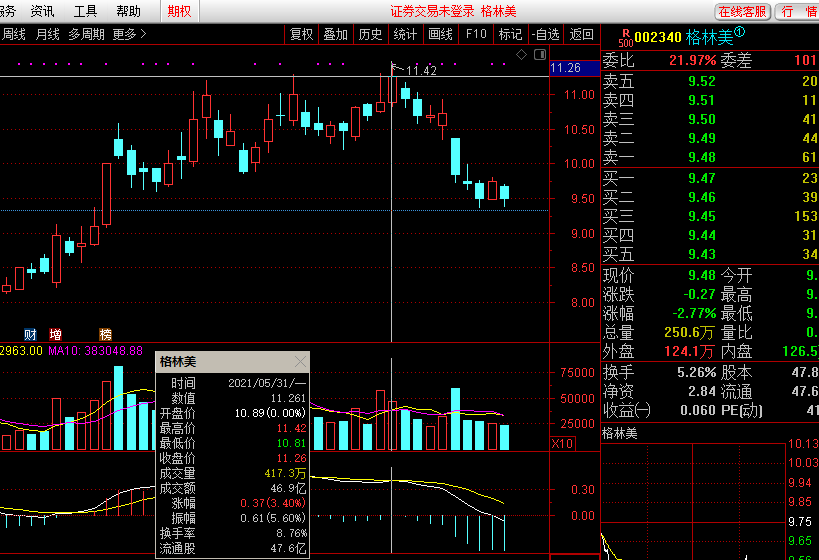
Task: Click the popup 收盘价 value 11.26
Action: coord(291,458)
